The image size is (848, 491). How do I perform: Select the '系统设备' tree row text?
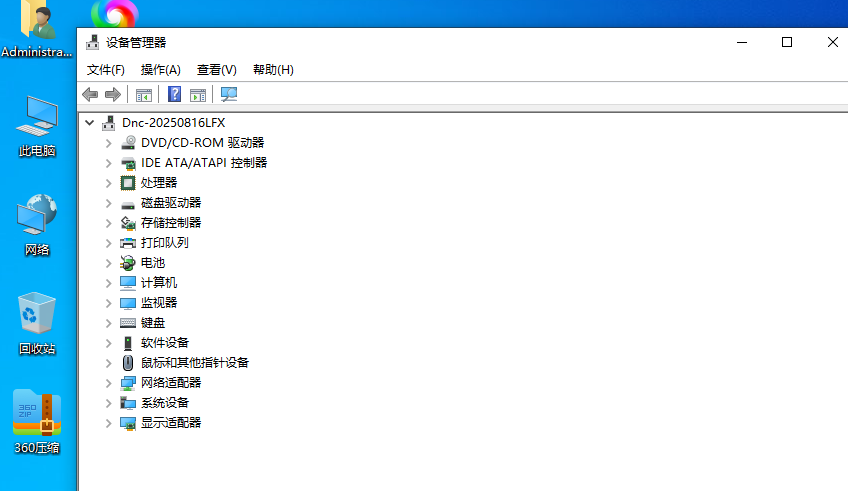point(165,403)
